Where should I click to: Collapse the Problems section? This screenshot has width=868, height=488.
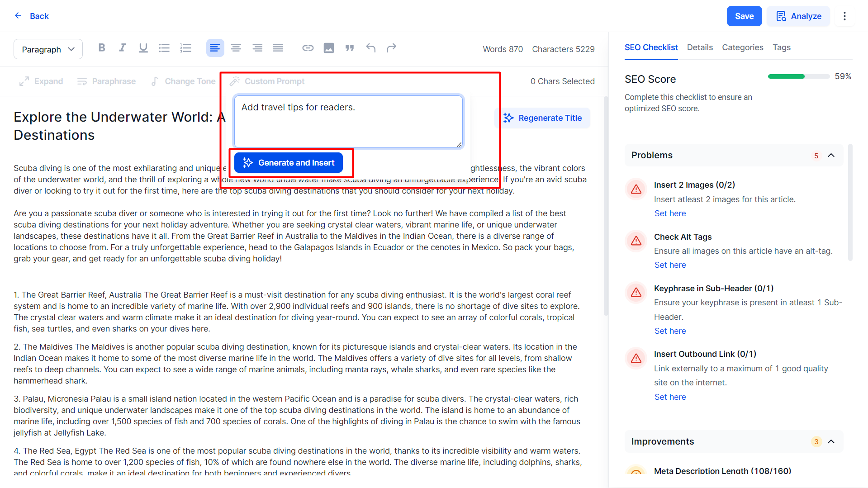click(x=831, y=155)
